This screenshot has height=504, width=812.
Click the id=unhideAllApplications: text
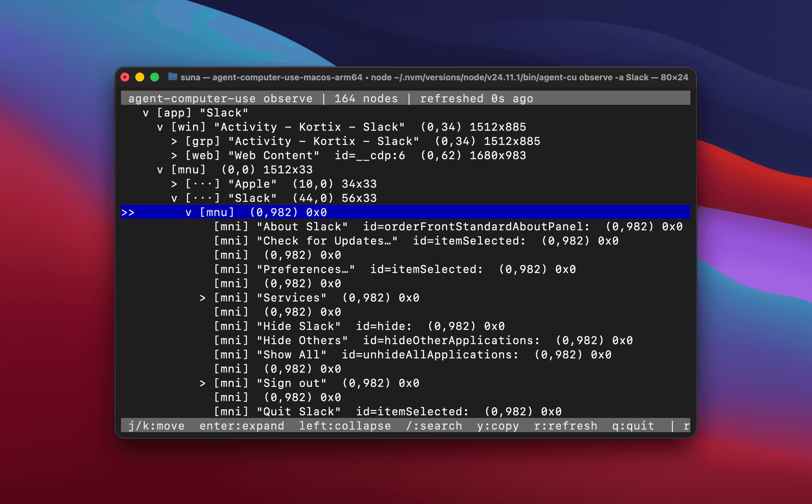coord(430,355)
